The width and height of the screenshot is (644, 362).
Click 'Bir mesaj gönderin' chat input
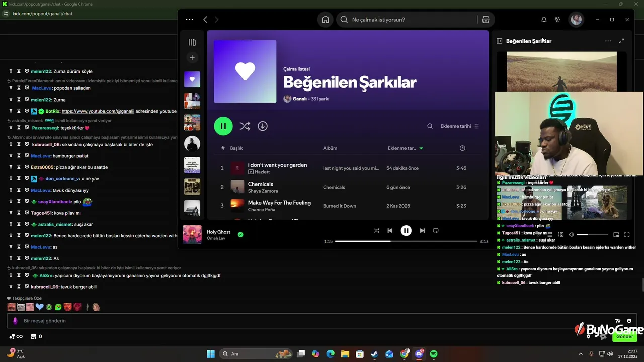tap(322, 321)
